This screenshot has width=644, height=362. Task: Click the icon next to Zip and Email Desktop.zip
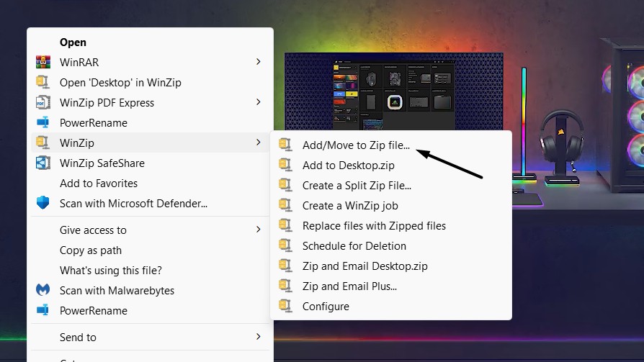point(285,265)
